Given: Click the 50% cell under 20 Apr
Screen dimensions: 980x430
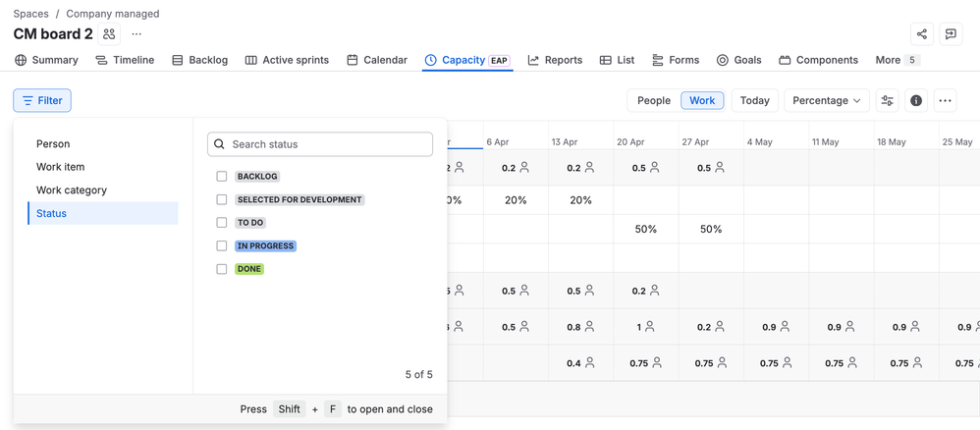Looking at the screenshot, I should (645, 229).
